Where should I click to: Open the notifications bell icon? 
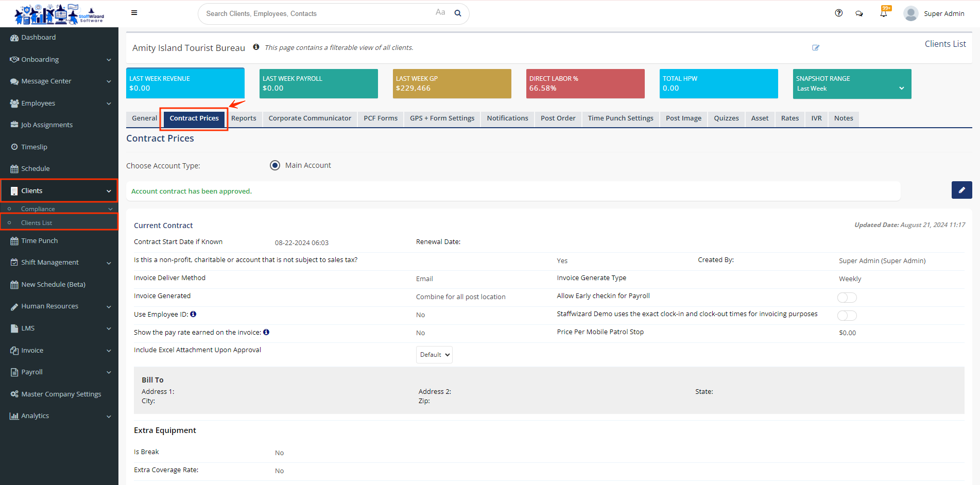[884, 13]
